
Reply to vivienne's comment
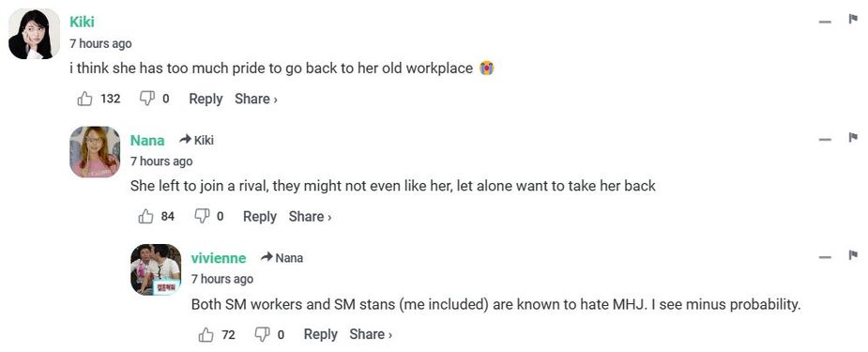click(x=321, y=334)
